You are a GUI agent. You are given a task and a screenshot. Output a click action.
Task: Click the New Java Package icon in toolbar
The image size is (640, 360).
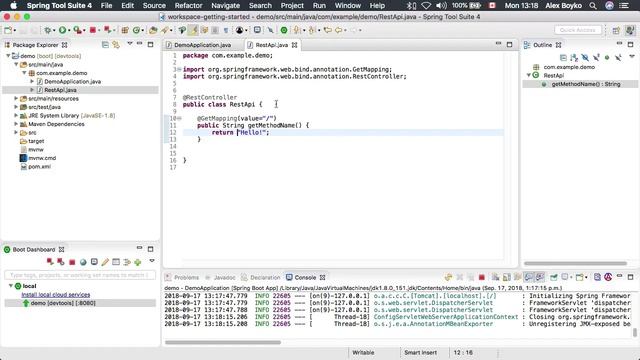[125, 30]
